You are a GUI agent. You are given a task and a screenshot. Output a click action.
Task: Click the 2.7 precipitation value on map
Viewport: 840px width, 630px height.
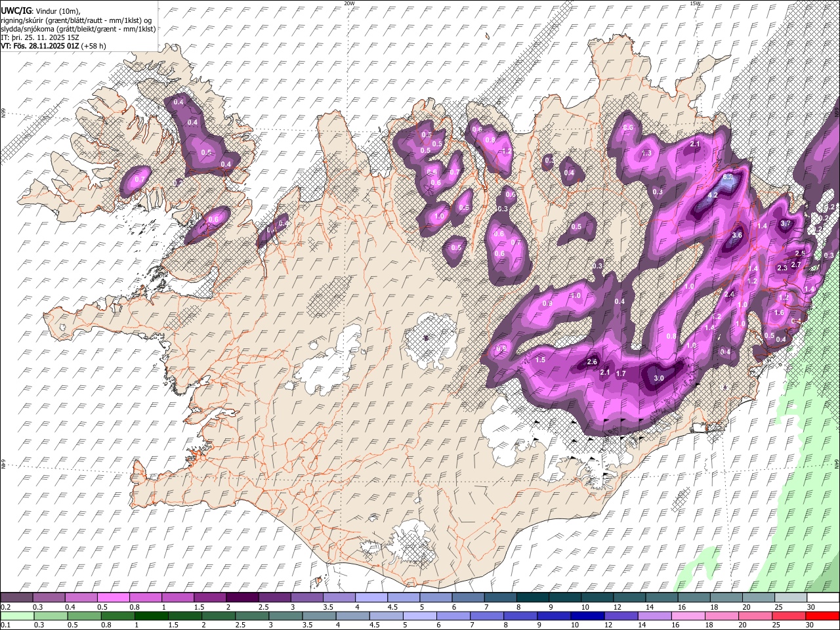pyautogui.click(x=796, y=264)
